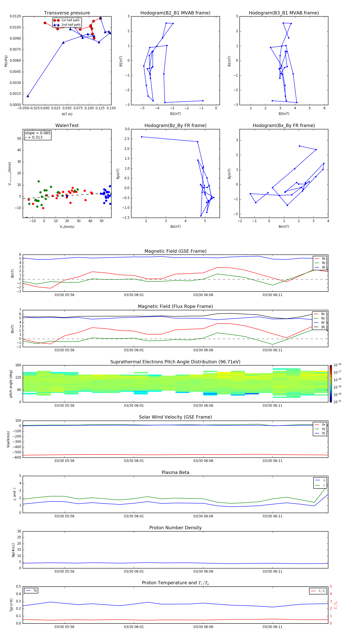Click the '|B|' legend entry in flux rope plot
351x644 pixels.
(320, 327)
